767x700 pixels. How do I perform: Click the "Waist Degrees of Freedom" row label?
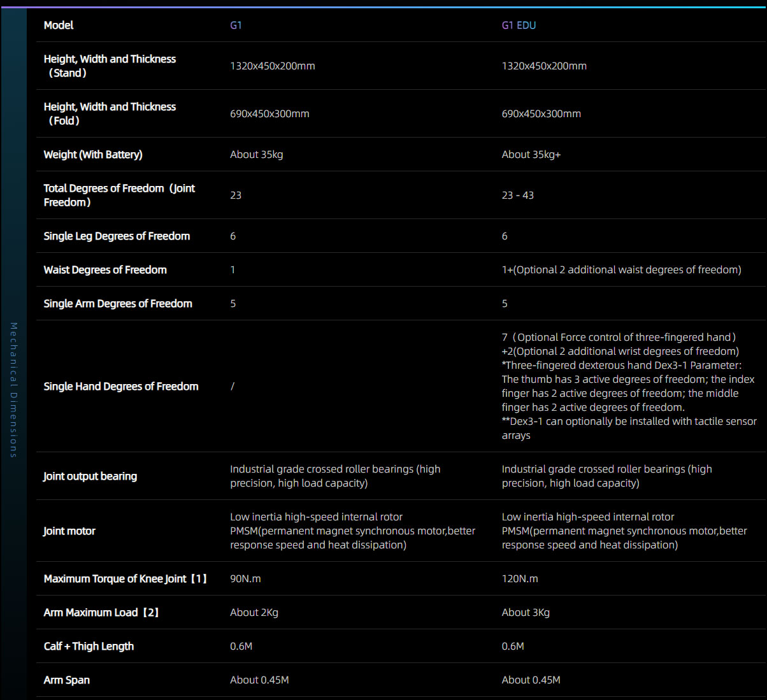(x=105, y=269)
